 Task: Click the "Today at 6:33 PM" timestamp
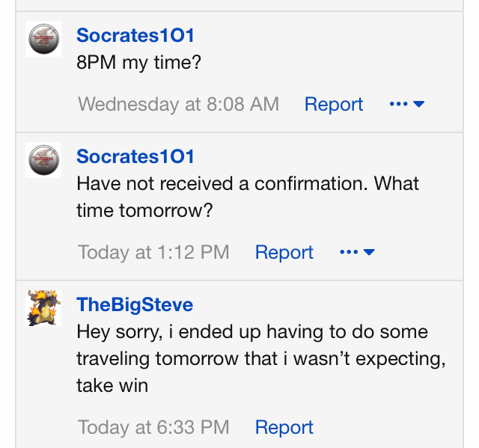153,427
